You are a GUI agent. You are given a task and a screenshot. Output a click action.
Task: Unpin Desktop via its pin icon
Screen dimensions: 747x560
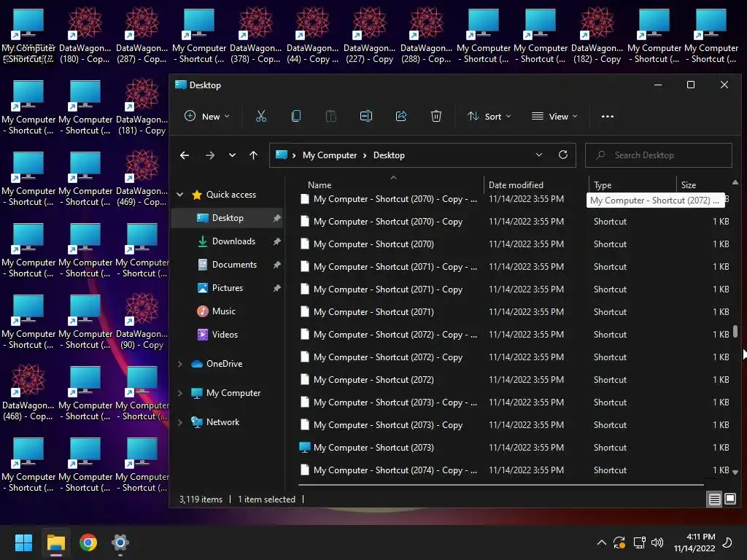click(276, 218)
